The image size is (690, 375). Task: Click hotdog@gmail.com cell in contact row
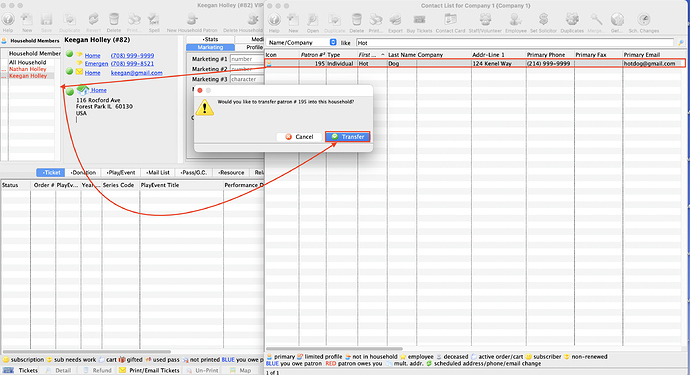(649, 63)
